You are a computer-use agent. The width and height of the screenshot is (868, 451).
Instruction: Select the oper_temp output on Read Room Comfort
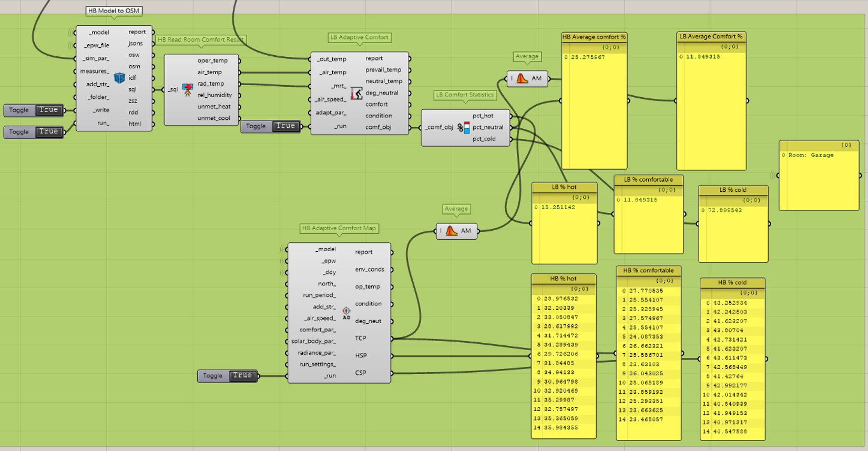[x=212, y=60]
